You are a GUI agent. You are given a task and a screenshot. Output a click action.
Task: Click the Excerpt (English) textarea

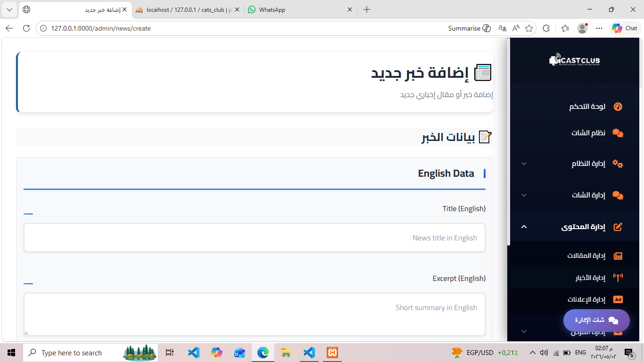(255, 314)
